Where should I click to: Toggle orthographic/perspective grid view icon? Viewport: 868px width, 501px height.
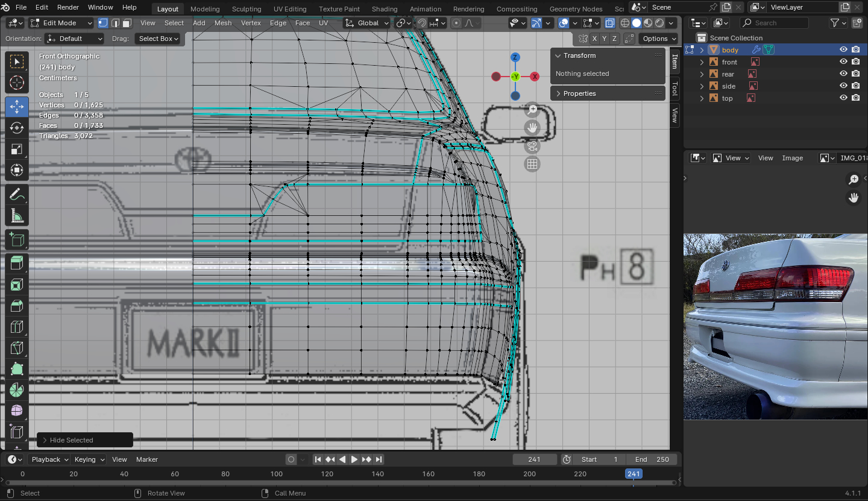532,164
